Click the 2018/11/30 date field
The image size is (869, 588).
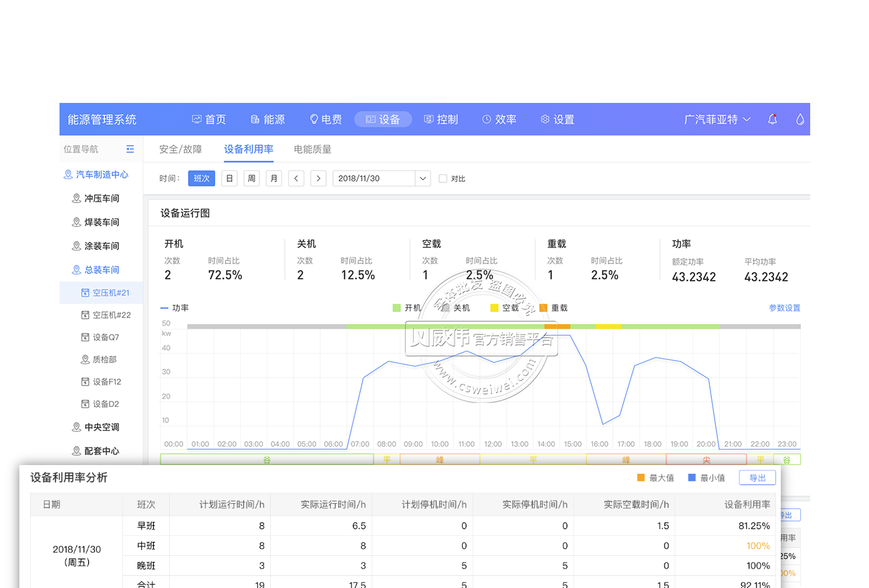click(x=374, y=178)
